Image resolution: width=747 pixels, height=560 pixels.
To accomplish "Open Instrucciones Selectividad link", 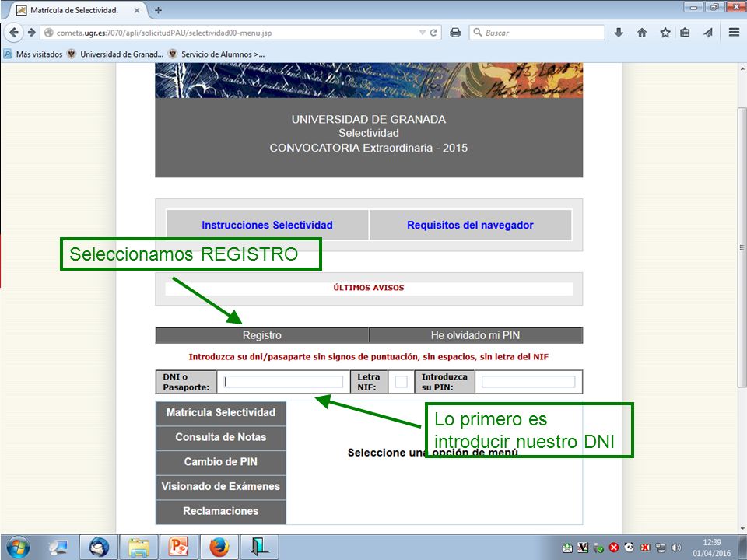I will point(267,225).
